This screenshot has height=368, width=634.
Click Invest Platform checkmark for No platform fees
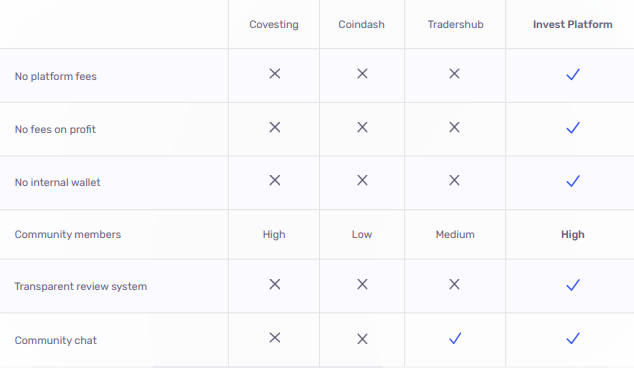tap(573, 74)
